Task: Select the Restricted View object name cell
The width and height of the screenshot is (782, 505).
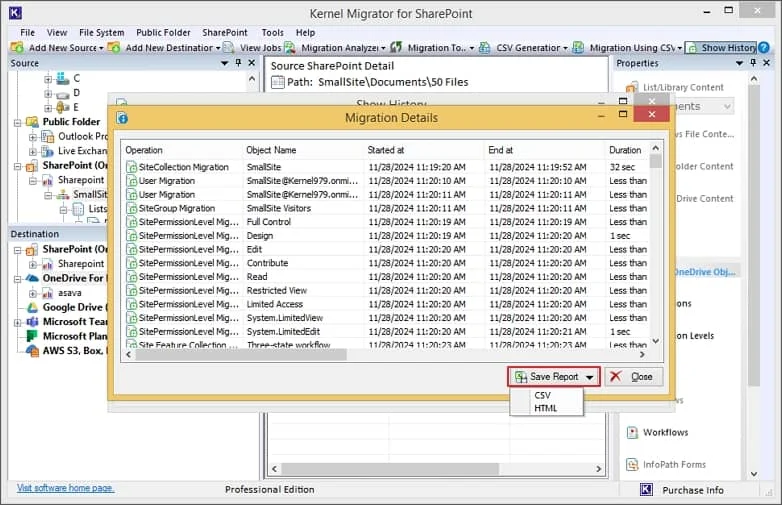Action: point(277,291)
